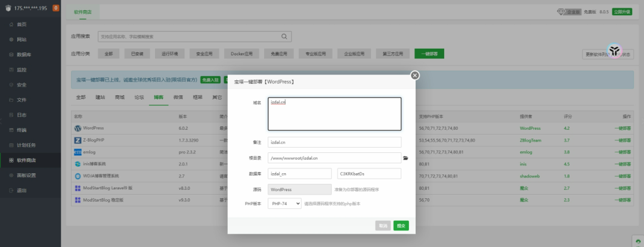Select the green 一键部署 category
The height and width of the screenshot is (247, 644).
pyautogui.click(x=429, y=54)
